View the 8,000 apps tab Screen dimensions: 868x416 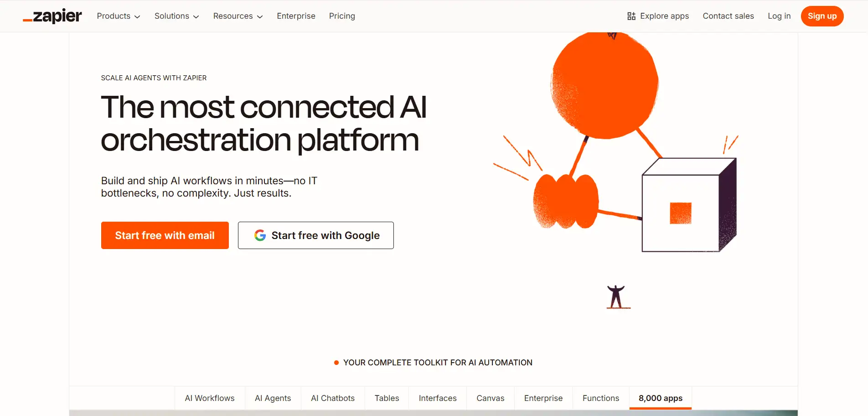660,398
